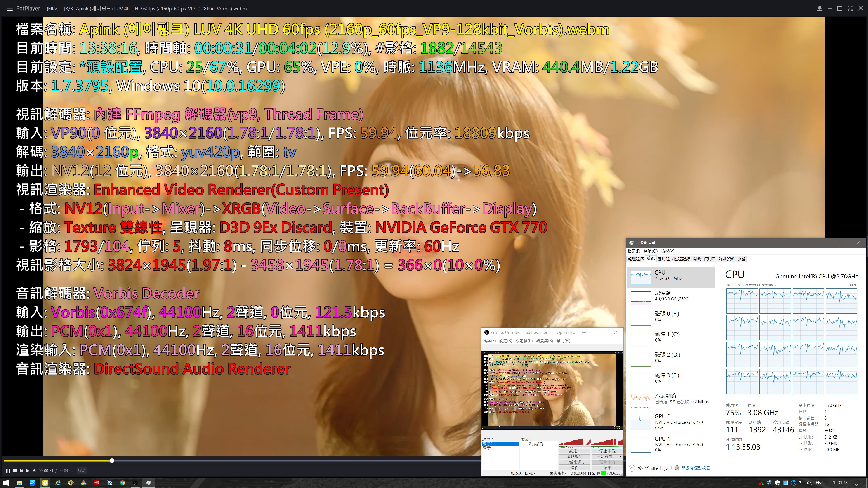Image resolution: width=868 pixels, height=488 pixels.
Task: Pause the video playback
Action: click(8, 470)
